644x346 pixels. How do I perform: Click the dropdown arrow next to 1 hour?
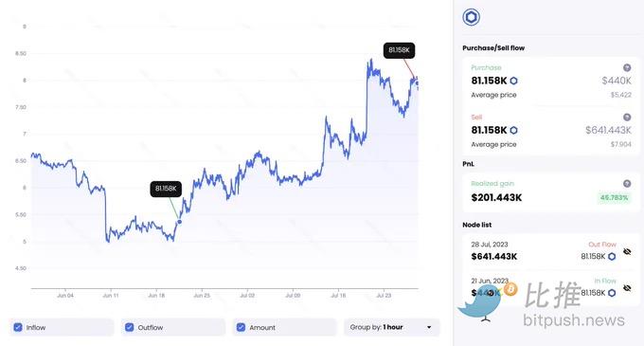point(429,327)
